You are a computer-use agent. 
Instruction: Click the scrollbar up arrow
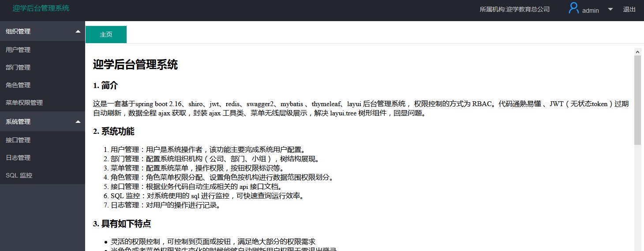coord(637,52)
